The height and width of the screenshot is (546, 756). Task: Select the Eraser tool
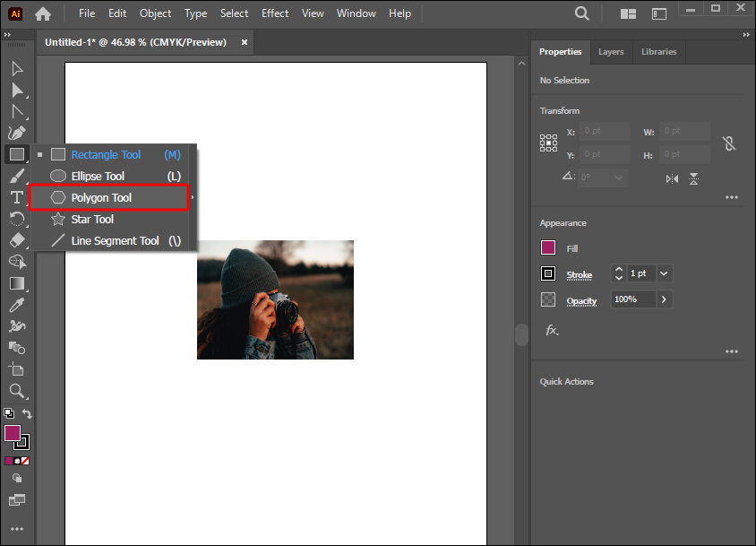click(16, 240)
